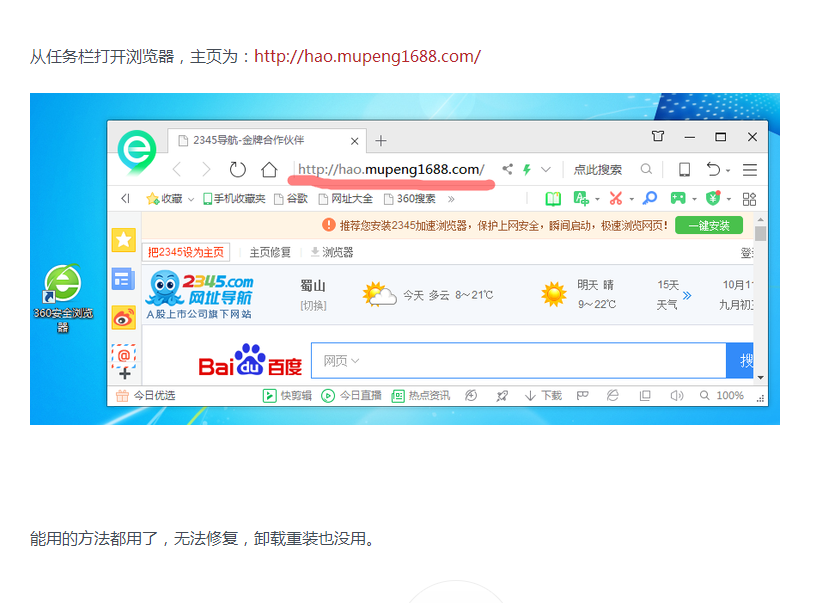
Task: Click the yellow star sidebar icon
Action: click(x=123, y=240)
